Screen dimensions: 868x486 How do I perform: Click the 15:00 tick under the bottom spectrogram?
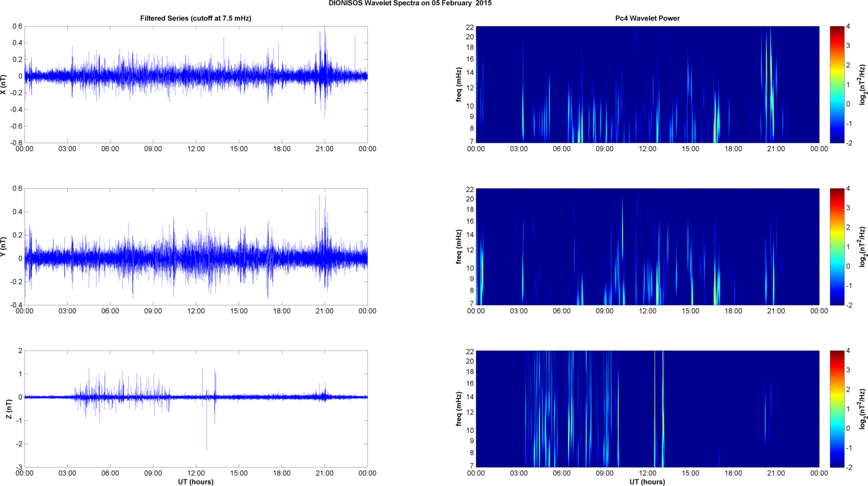pos(690,473)
